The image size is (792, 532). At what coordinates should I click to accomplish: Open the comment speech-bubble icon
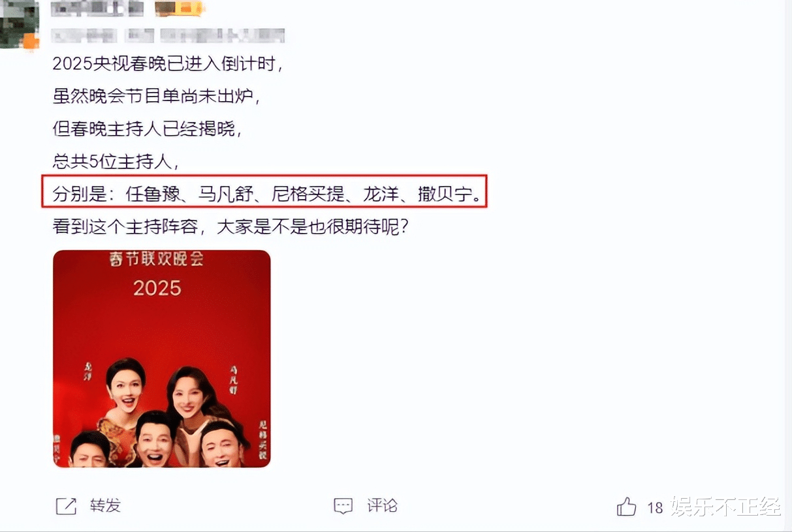click(343, 506)
